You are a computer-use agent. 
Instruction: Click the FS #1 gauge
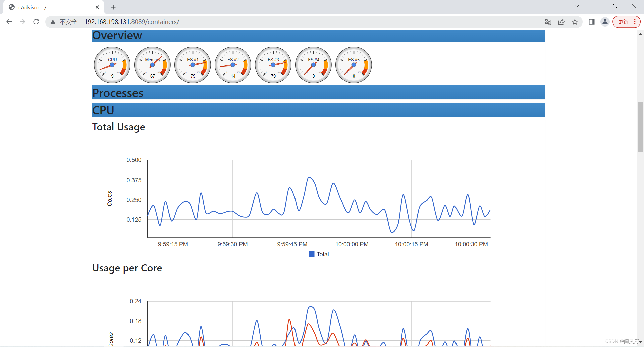coord(193,65)
